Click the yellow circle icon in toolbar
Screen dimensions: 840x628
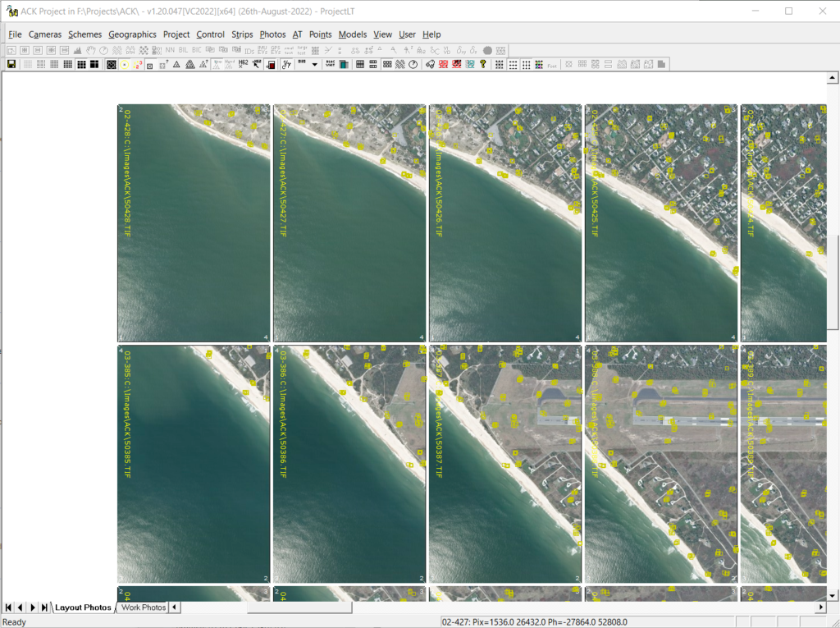(125, 64)
